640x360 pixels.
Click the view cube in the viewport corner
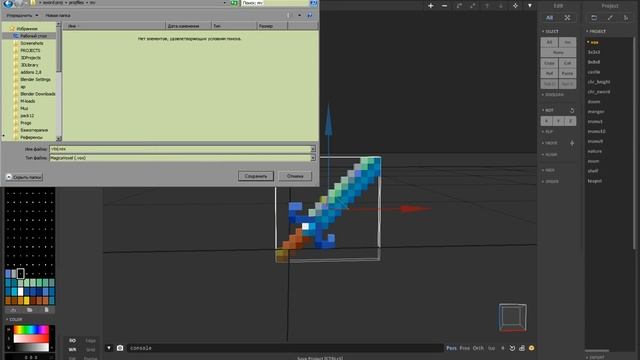click(x=513, y=317)
